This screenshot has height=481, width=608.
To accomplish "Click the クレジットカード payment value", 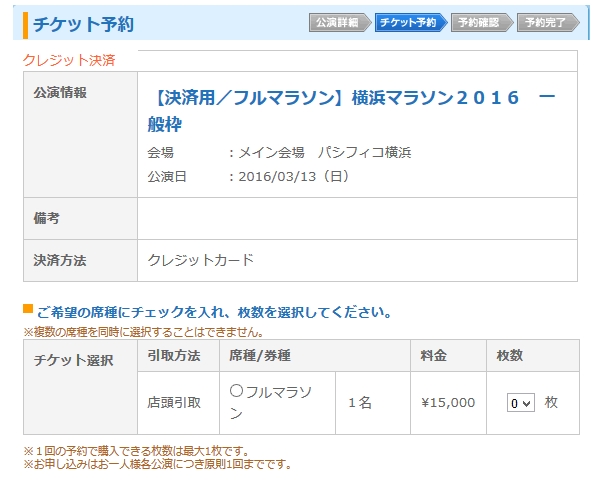I will (x=201, y=260).
